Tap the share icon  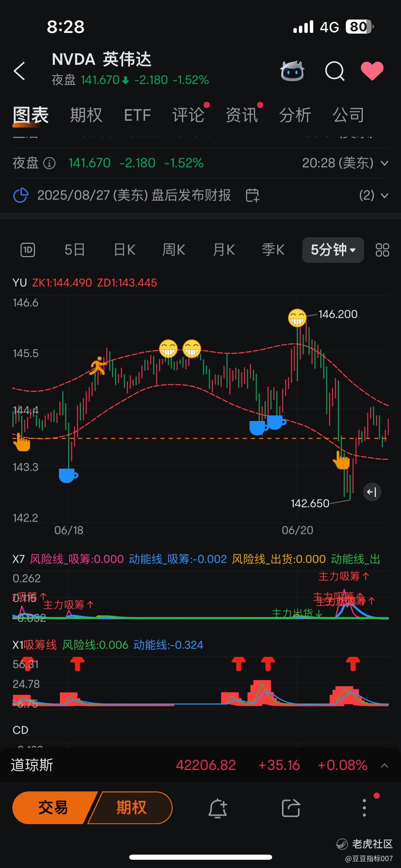pyautogui.click(x=291, y=808)
